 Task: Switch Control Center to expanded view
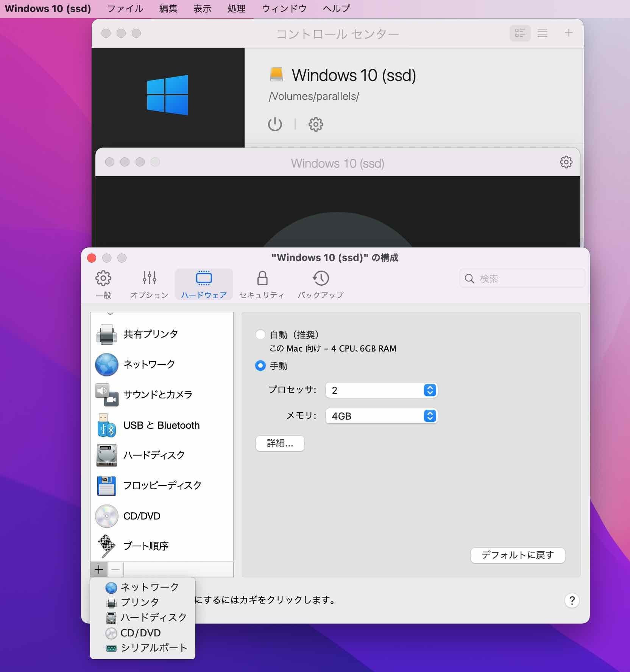point(520,33)
